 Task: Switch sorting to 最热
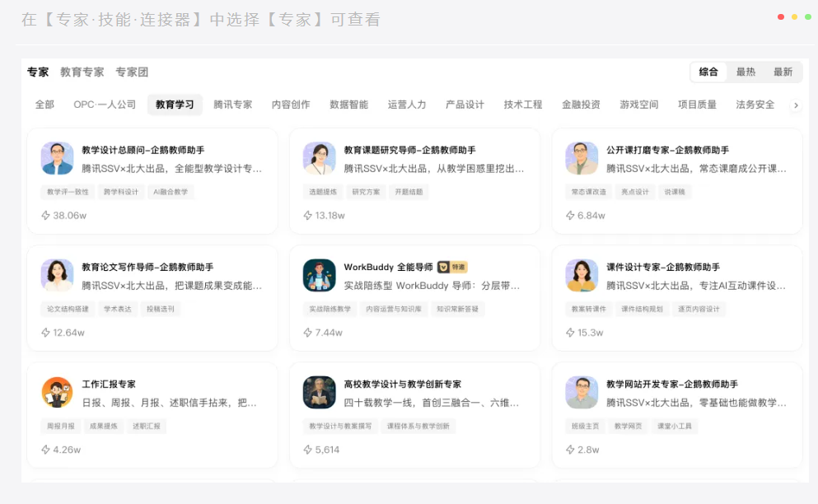[746, 72]
